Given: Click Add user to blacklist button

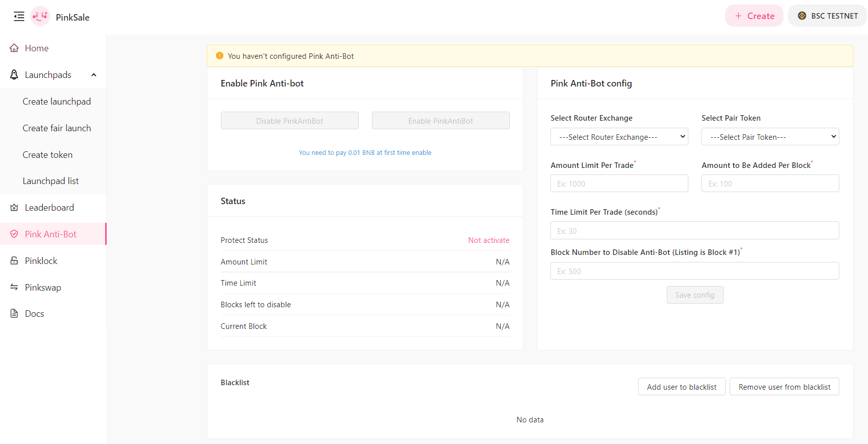Looking at the screenshot, I should [681, 387].
